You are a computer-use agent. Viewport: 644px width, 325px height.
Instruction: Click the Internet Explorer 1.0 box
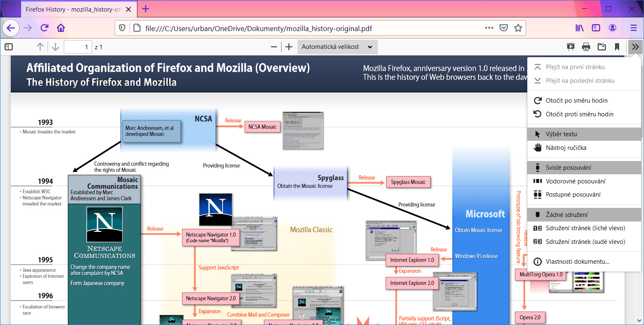(x=412, y=260)
